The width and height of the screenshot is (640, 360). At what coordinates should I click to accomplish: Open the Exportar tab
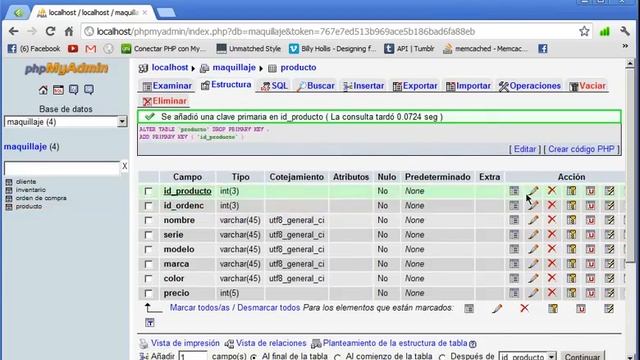coord(415,86)
